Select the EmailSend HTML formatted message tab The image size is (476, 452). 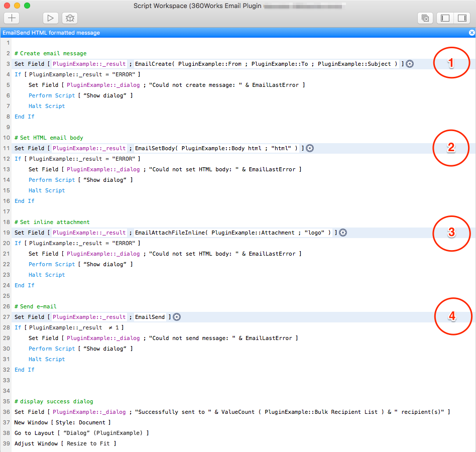click(x=51, y=33)
